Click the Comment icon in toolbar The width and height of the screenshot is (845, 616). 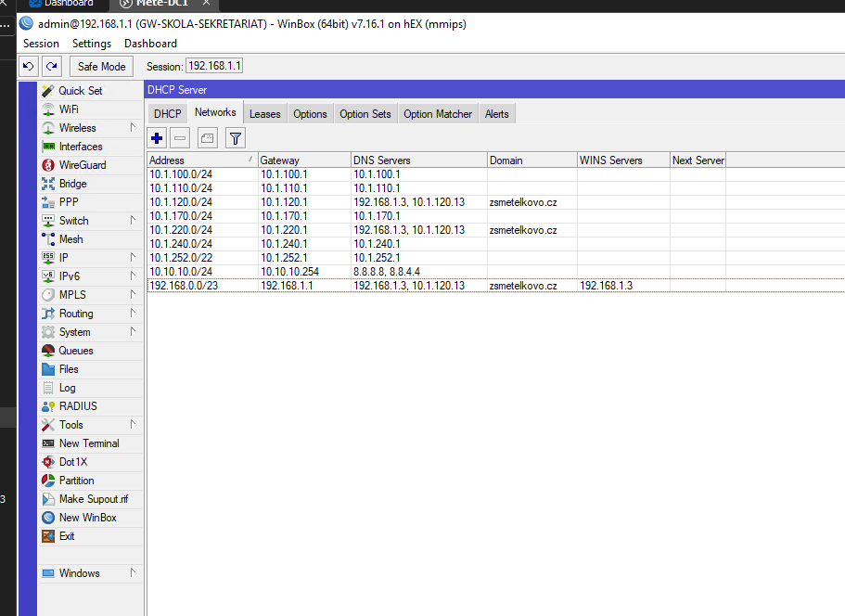pyautogui.click(x=208, y=138)
